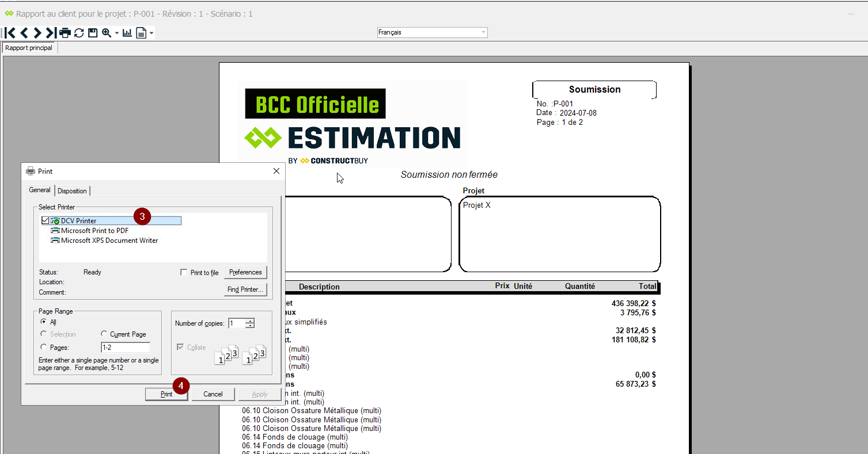Select the Pages radio button
868x454 pixels.
click(x=44, y=348)
